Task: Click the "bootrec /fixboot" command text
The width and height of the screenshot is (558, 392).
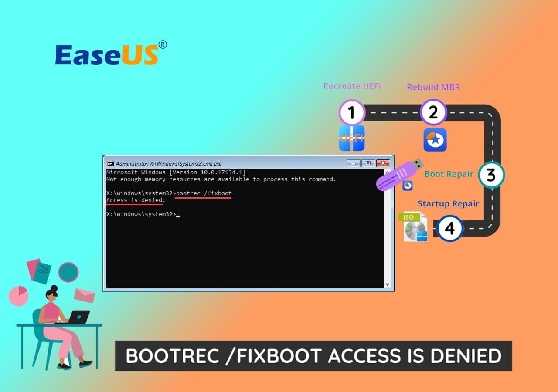Action: point(204,193)
